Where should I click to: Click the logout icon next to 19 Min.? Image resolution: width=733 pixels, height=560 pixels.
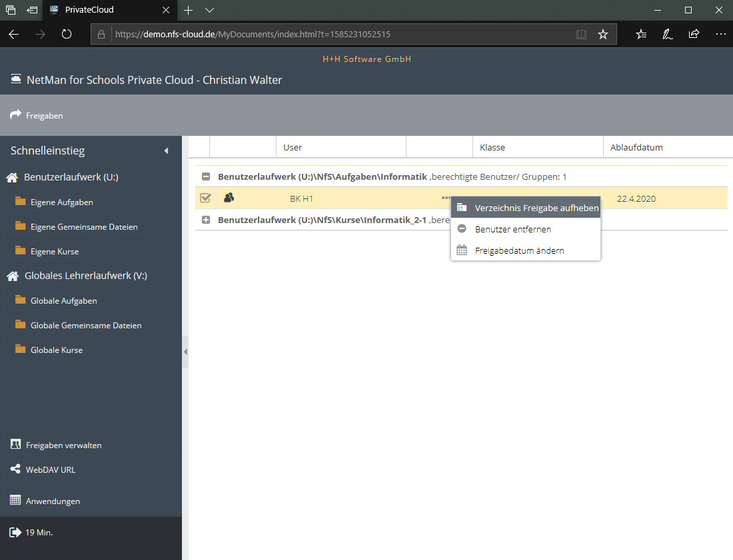(x=15, y=532)
